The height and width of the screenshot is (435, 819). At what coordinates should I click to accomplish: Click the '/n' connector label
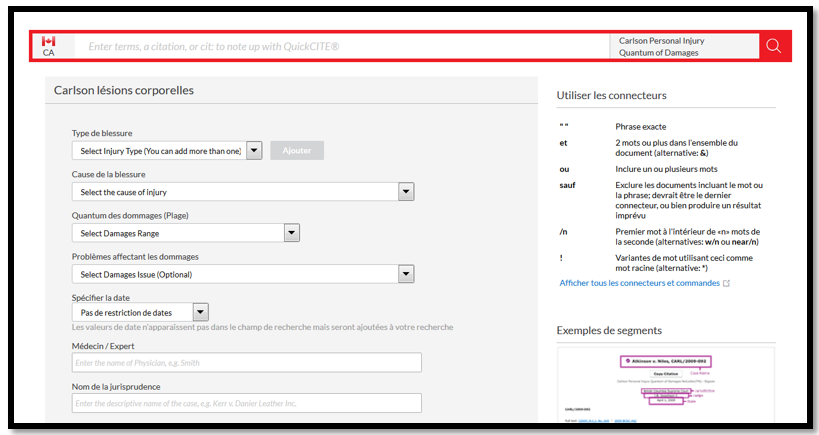click(x=563, y=231)
